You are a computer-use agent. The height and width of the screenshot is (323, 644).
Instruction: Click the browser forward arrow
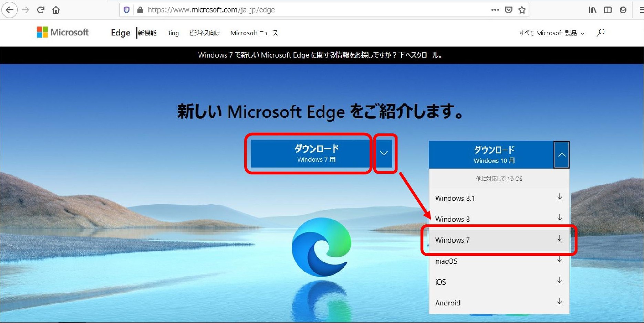pyautogui.click(x=25, y=10)
